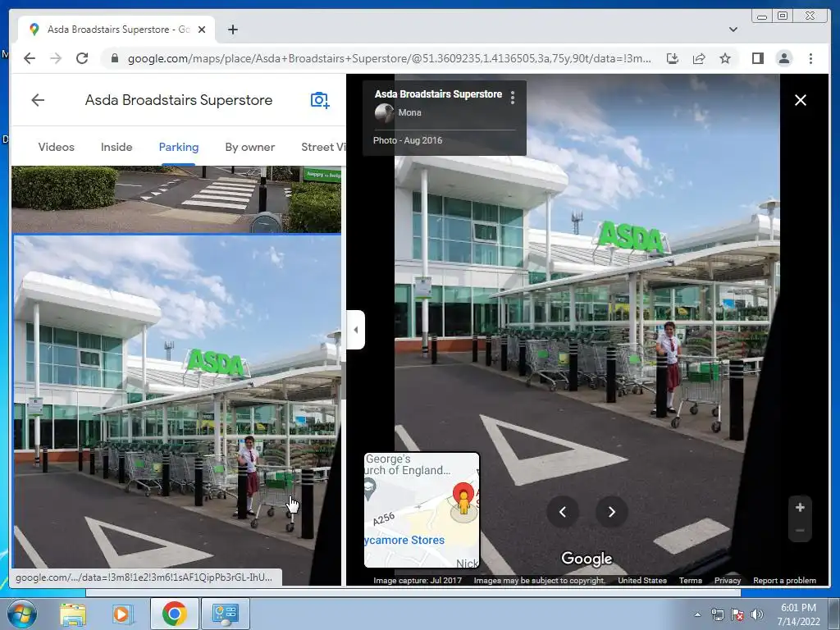Open the Chrome three-dot menu

810,58
